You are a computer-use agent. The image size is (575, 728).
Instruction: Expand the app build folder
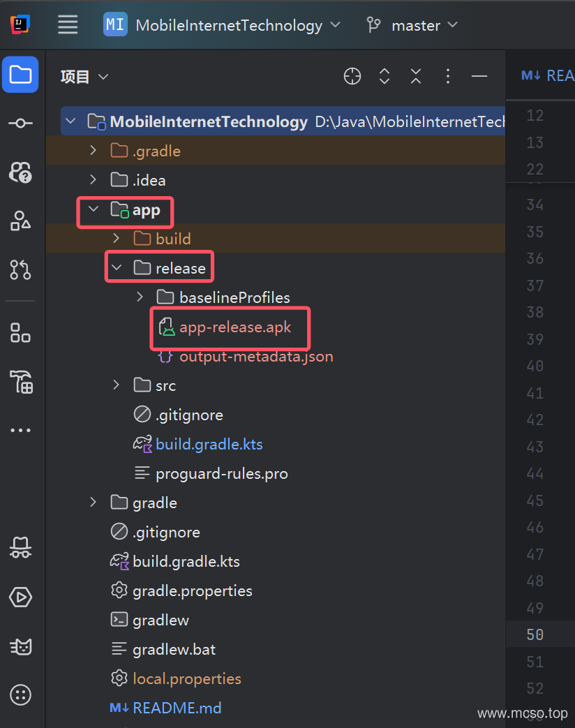point(117,238)
